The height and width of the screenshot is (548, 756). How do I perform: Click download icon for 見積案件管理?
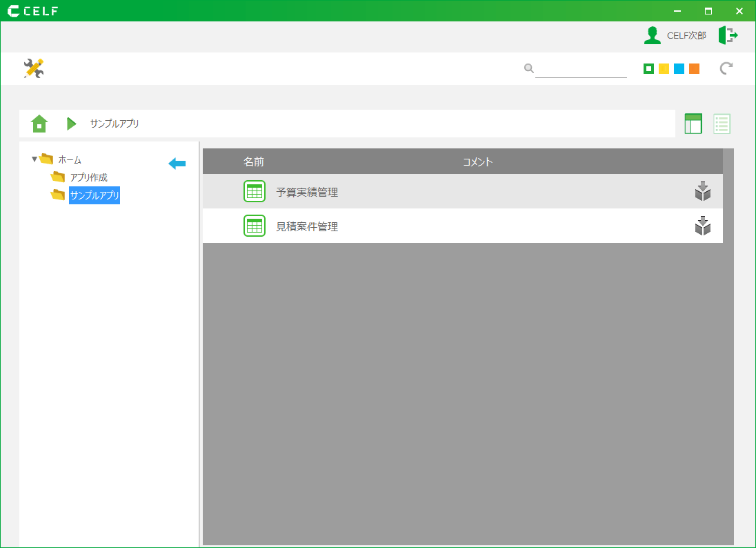pos(702,226)
